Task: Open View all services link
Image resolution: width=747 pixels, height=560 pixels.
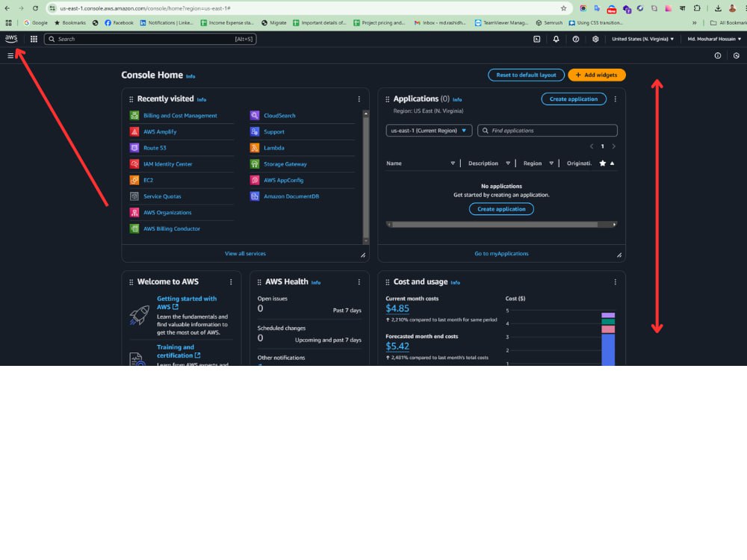Action: point(245,253)
